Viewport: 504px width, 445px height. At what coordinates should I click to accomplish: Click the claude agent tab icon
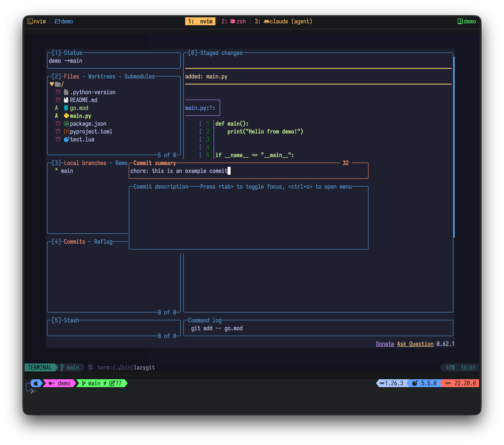pyautogui.click(x=266, y=21)
